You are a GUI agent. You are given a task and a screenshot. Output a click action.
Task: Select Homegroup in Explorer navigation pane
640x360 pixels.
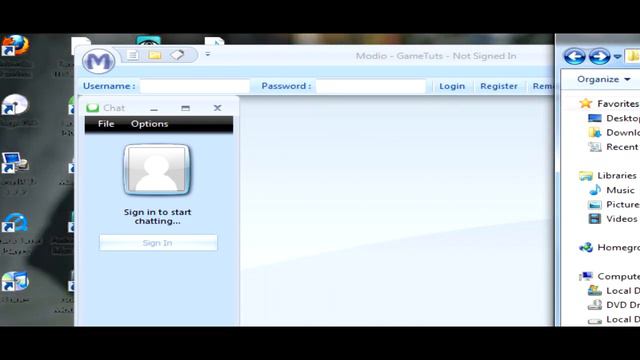[609, 247]
